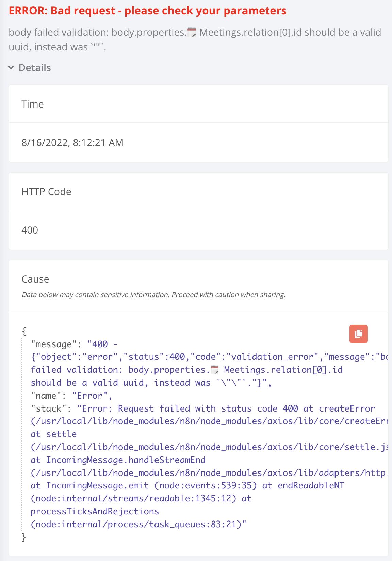Viewport: 392px width, 561px height.
Task: Copy the error cause JSON
Action: pyautogui.click(x=358, y=334)
